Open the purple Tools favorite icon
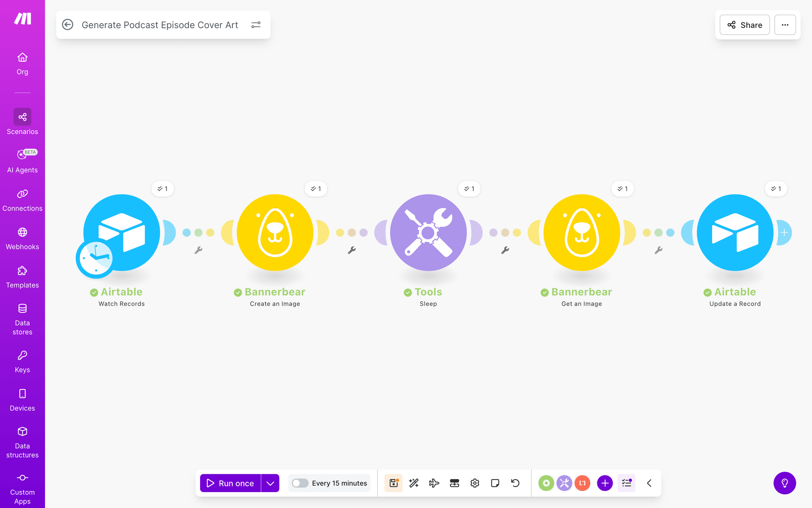The width and height of the screenshot is (812, 508). tap(564, 483)
